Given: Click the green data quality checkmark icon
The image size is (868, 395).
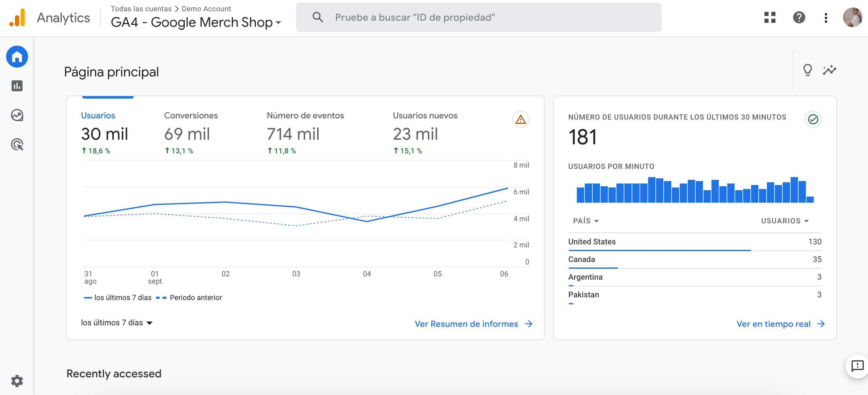Looking at the screenshot, I should pyautogui.click(x=813, y=119).
